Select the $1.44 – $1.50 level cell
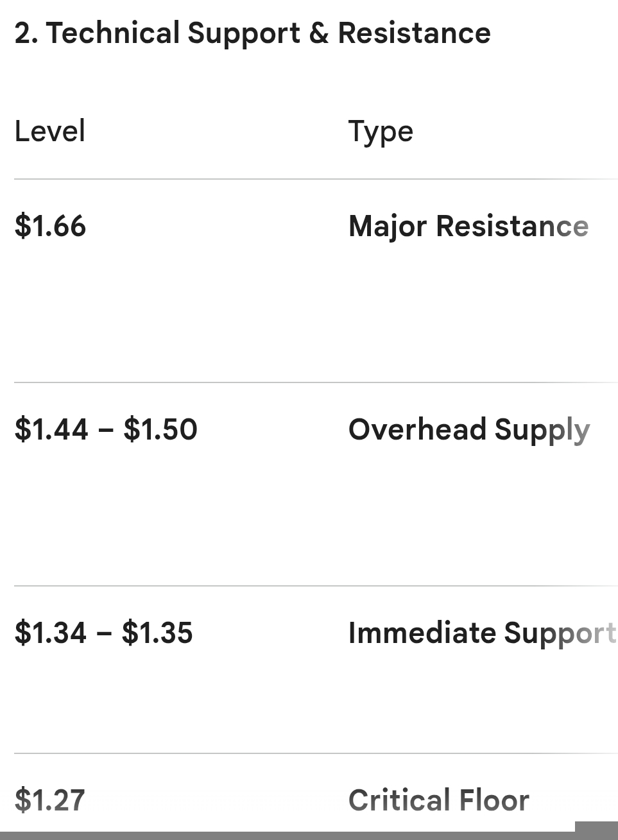 [106, 429]
